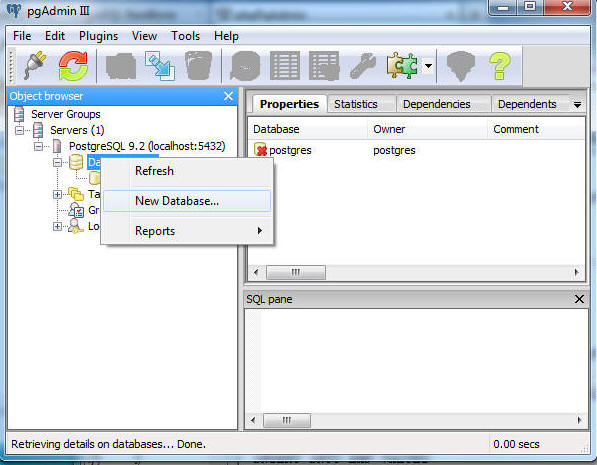Open the Help menu
Screen dimensions: 597x465
[226, 36]
